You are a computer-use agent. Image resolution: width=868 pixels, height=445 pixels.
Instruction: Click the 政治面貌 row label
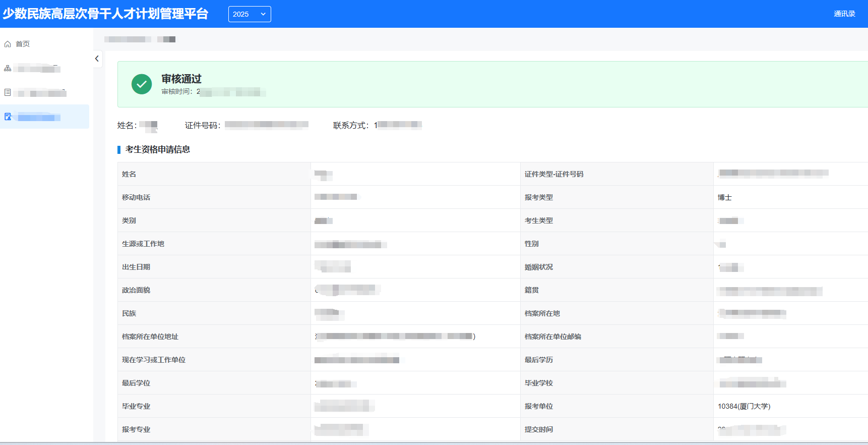pyautogui.click(x=136, y=290)
